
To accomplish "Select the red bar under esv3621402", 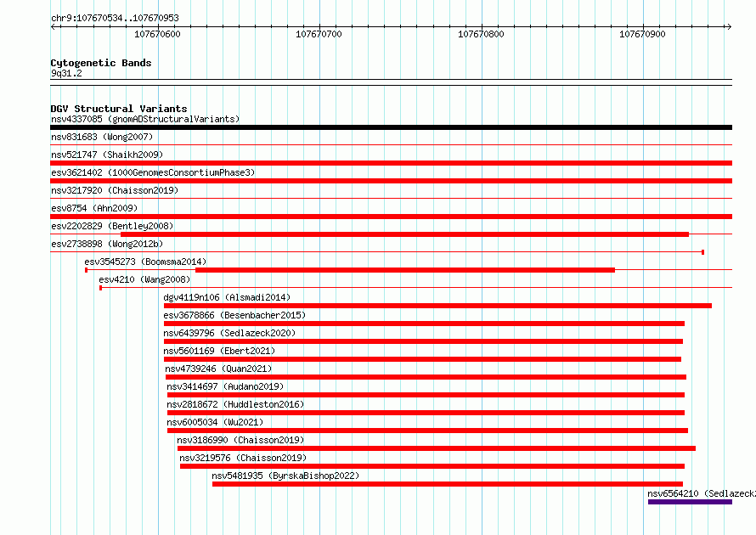I will click(391, 181).
